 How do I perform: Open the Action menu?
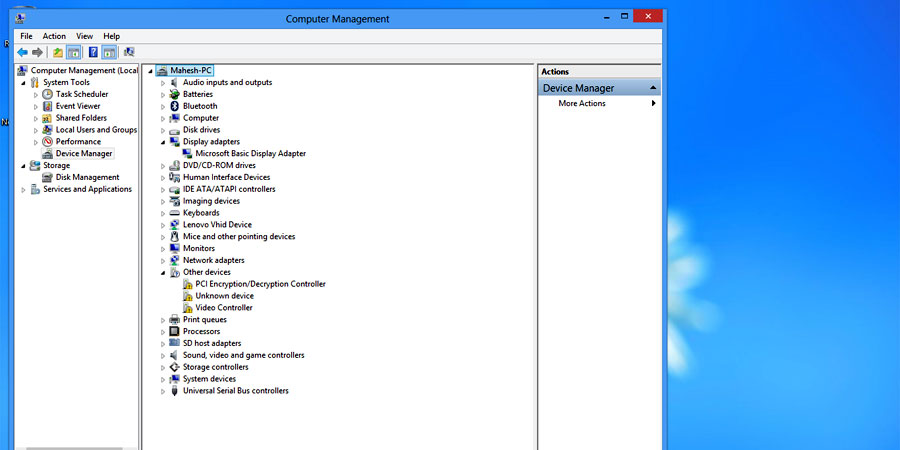click(x=54, y=36)
